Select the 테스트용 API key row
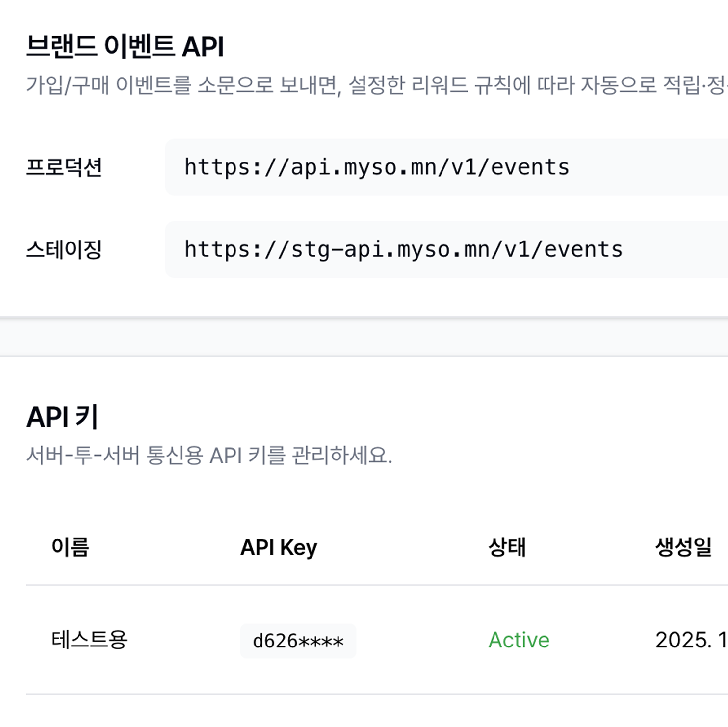 [x=343, y=640]
